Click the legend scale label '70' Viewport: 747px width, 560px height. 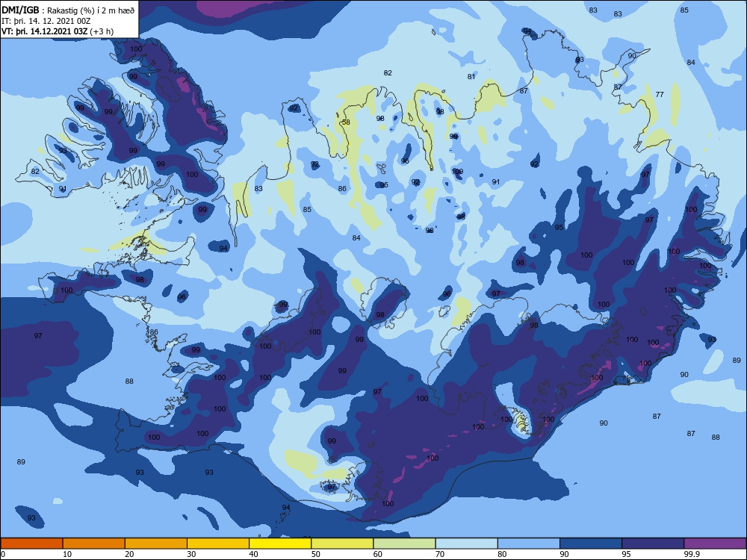pyautogui.click(x=440, y=554)
